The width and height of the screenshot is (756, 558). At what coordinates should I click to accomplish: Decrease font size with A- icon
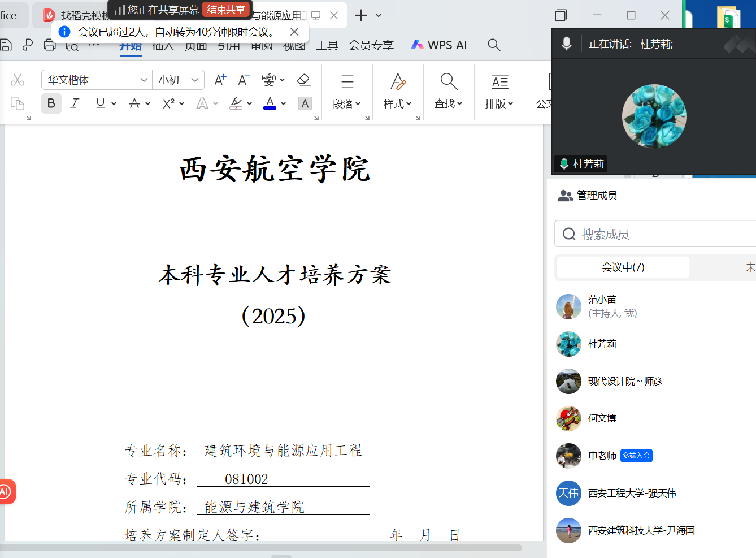244,80
